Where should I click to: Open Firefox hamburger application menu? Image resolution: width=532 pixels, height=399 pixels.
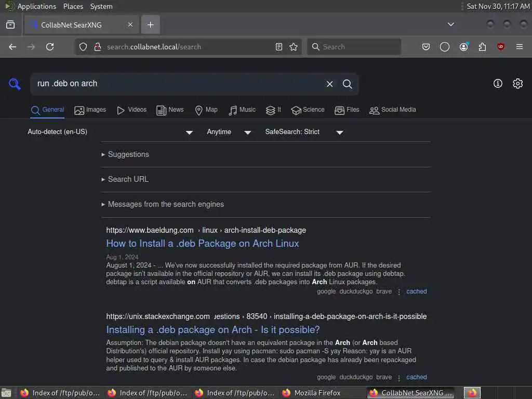pyautogui.click(x=520, y=47)
